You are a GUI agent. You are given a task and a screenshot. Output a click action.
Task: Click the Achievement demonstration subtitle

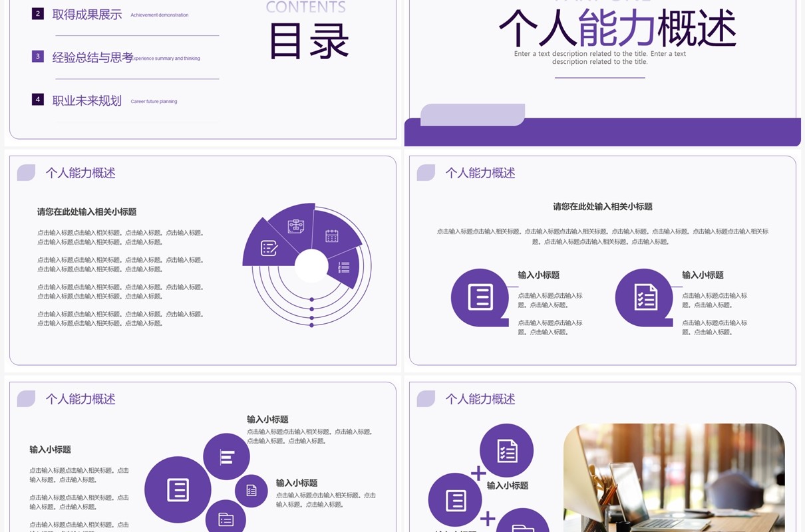(x=160, y=15)
